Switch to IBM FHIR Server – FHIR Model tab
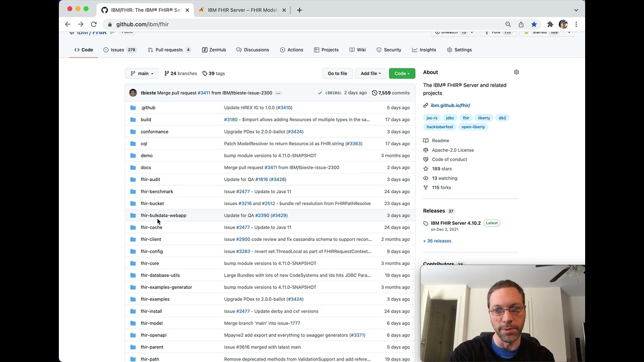644x362 pixels. click(x=242, y=10)
